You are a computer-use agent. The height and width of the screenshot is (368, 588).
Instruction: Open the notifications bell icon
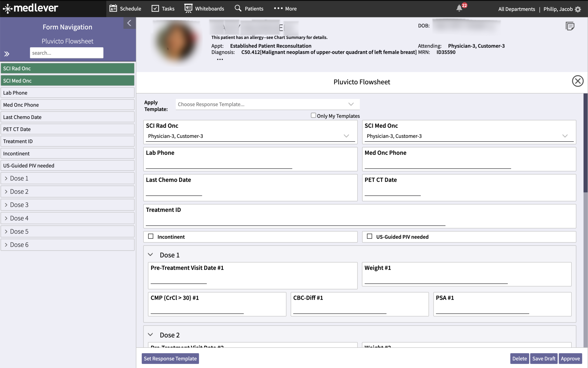[x=459, y=8]
